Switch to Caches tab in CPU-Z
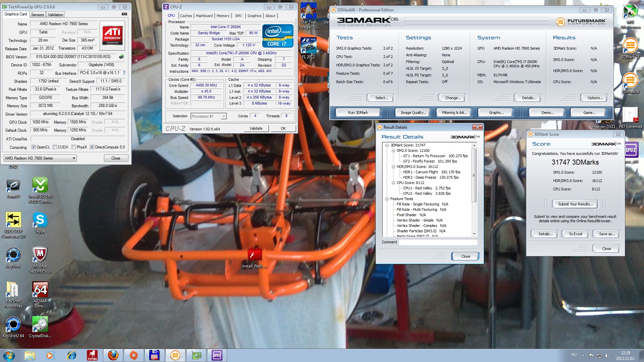This screenshot has width=644, height=362. pos(186,16)
